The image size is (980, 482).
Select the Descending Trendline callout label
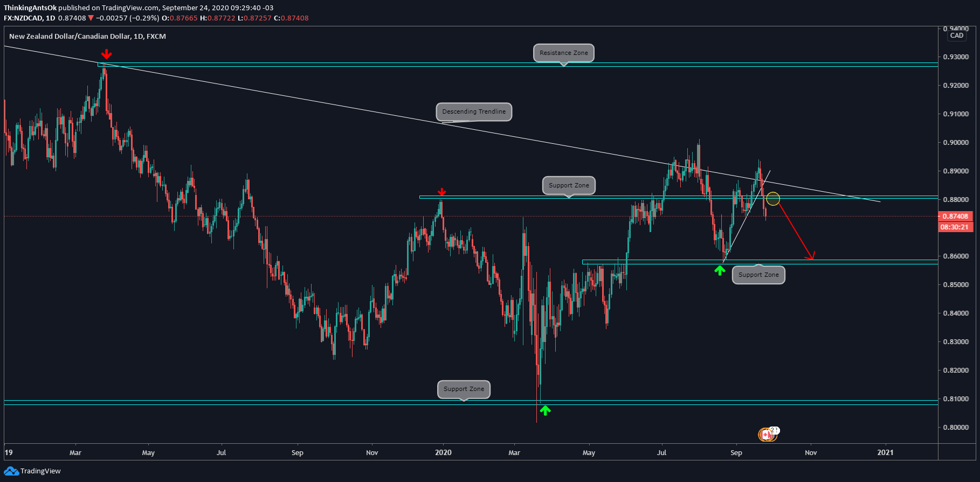pyautogui.click(x=474, y=111)
